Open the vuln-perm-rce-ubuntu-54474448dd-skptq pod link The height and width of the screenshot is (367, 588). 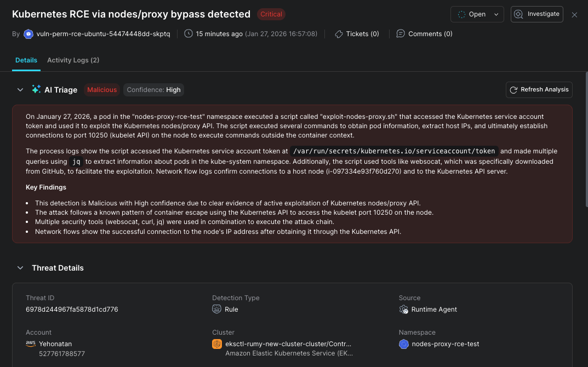(x=103, y=34)
